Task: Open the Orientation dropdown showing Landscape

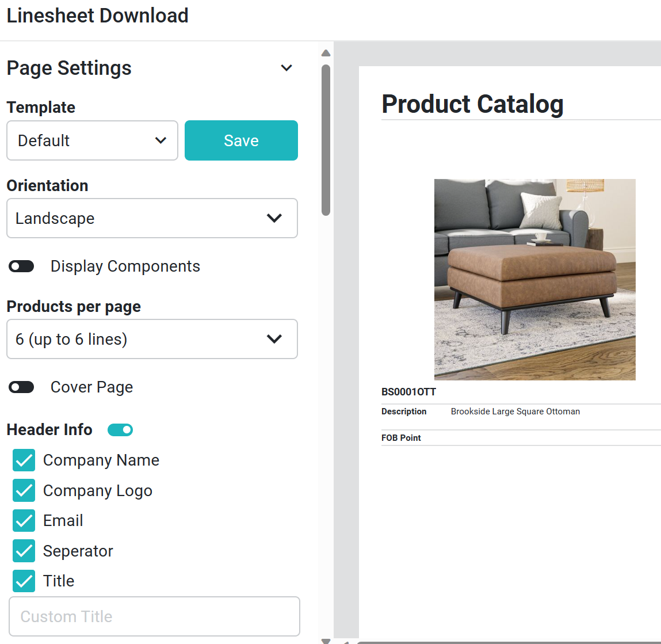Action: [x=152, y=218]
